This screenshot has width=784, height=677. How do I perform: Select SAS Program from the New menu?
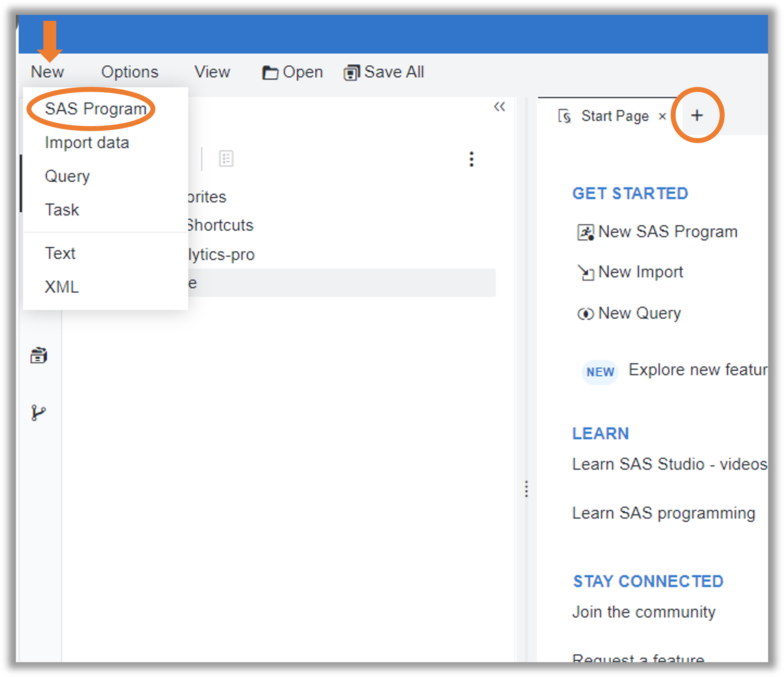pos(95,109)
